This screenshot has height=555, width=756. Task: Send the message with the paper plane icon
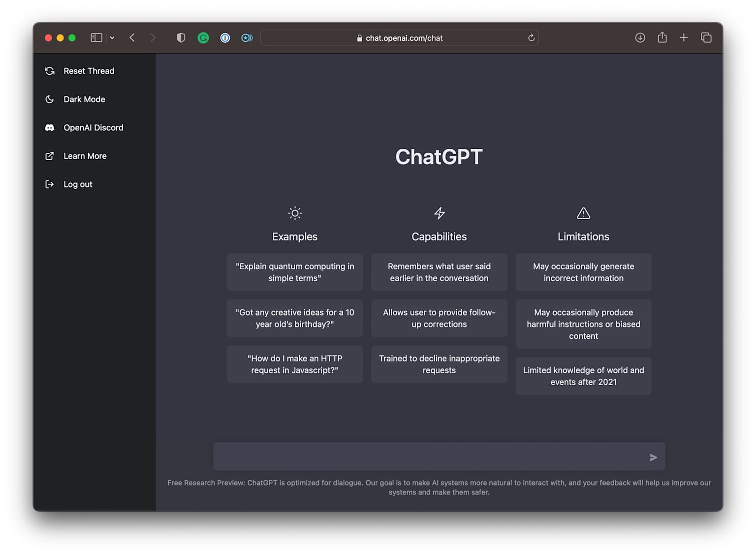tap(653, 457)
